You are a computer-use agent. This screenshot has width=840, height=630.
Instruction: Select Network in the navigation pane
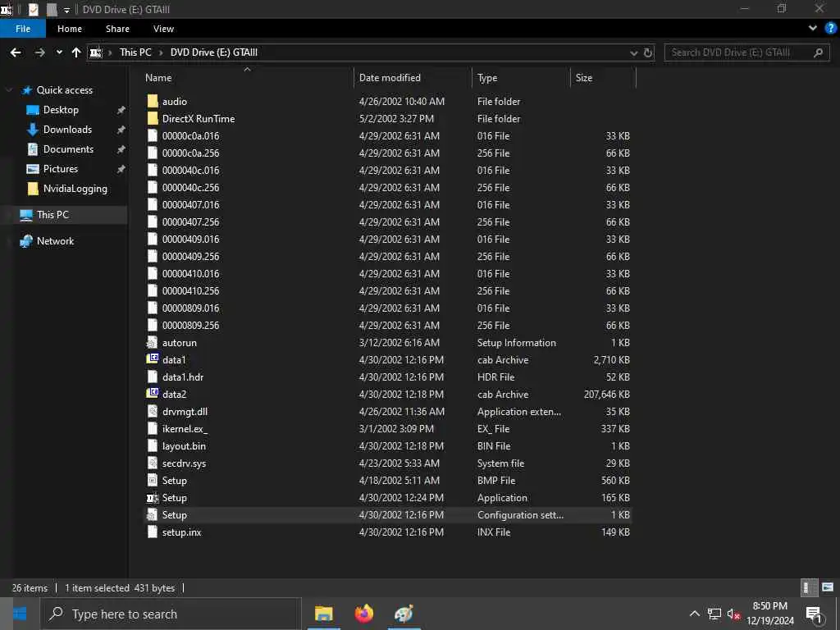56,242
